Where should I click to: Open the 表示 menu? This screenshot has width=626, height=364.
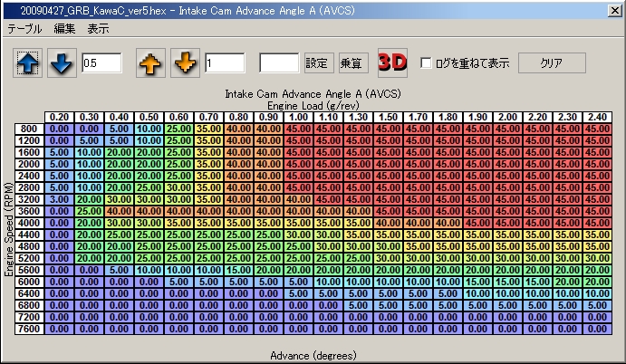(x=98, y=28)
